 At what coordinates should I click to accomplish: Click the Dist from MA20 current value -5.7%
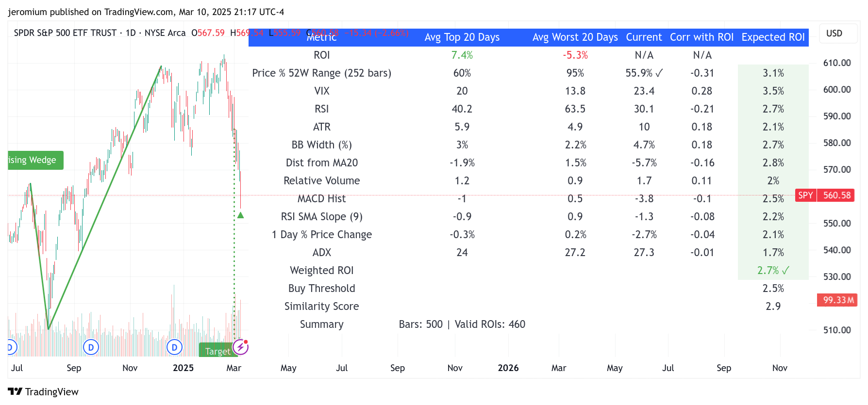pyautogui.click(x=644, y=163)
